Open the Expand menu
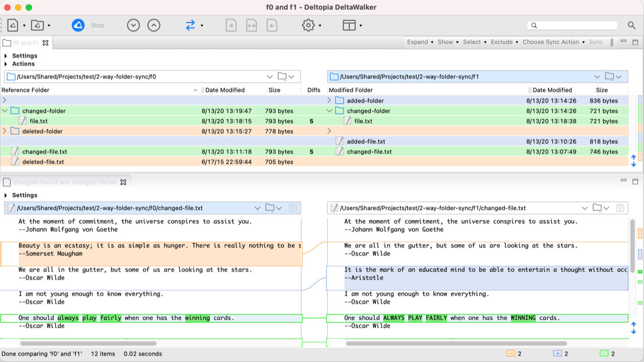The height and width of the screenshot is (362, 644). (421, 42)
